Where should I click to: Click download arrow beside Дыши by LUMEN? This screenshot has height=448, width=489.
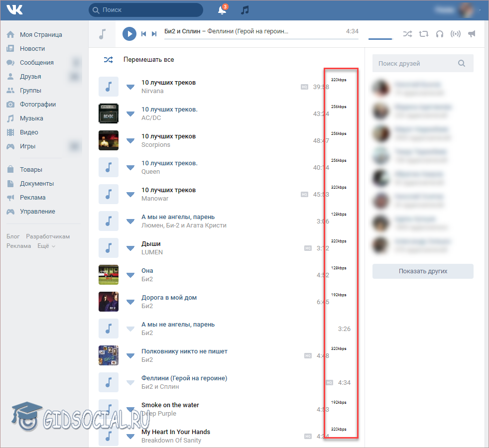(130, 248)
